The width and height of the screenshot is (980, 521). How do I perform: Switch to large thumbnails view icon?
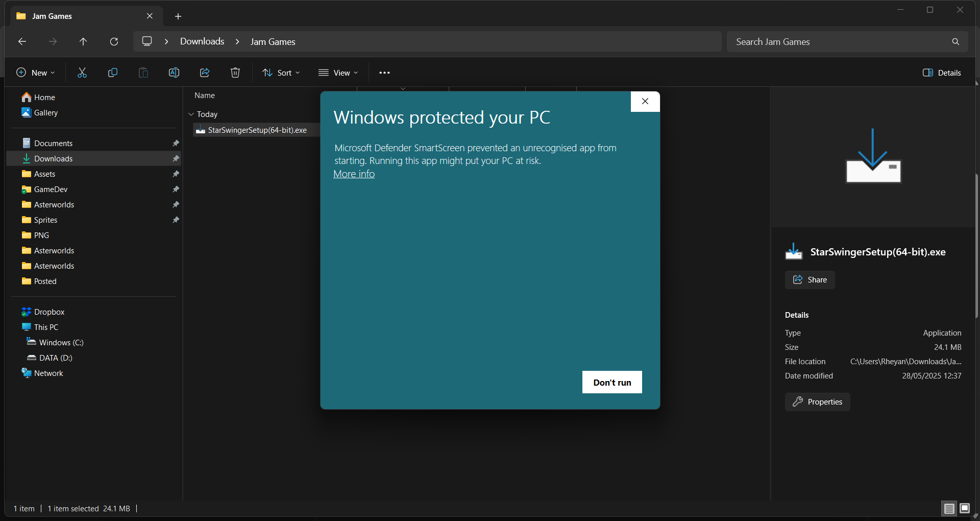tap(965, 508)
